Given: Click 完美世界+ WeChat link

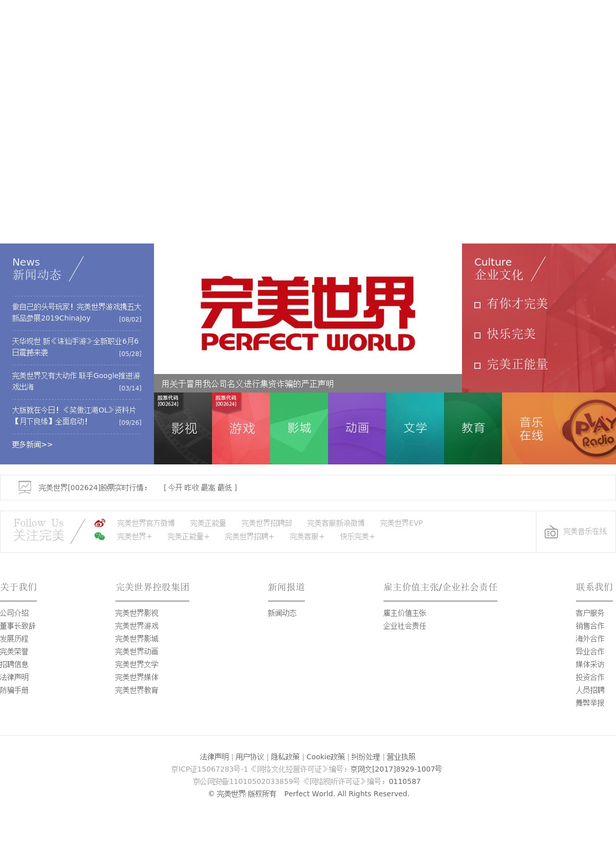Looking at the screenshot, I should click(x=134, y=536).
